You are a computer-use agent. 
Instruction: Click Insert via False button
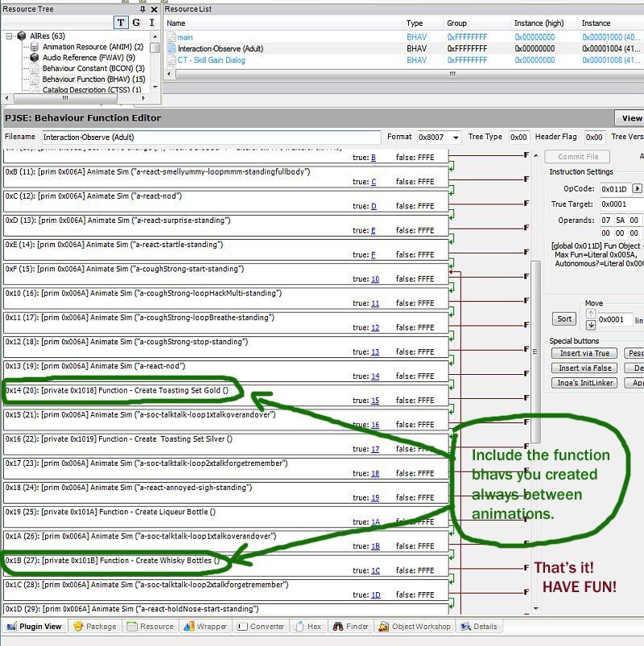[x=584, y=368]
